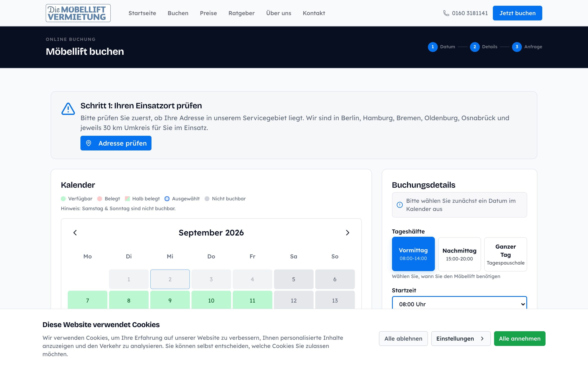
Task: Select Ganzer Tag Tagespauschale option
Action: pos(505,254)
